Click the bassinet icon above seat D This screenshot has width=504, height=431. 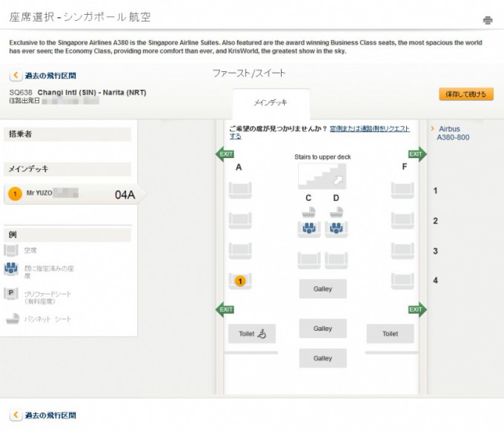click(x=336, y=212)
